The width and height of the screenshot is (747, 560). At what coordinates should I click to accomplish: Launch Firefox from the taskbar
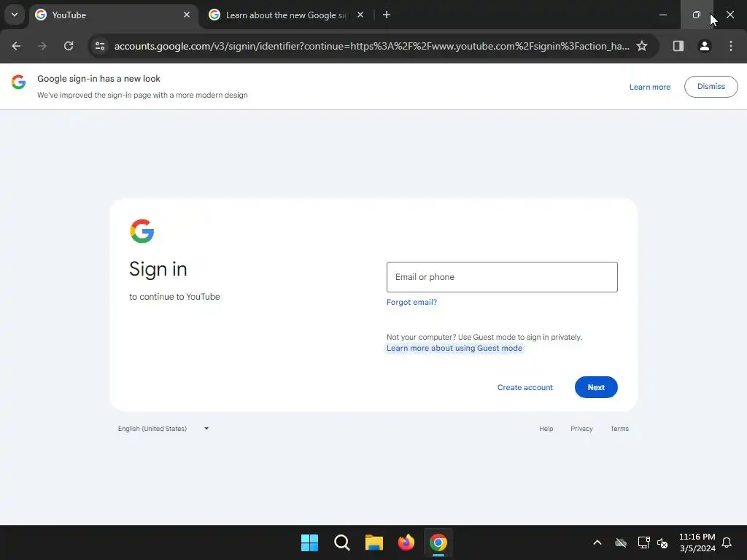[x=406, y=542]
